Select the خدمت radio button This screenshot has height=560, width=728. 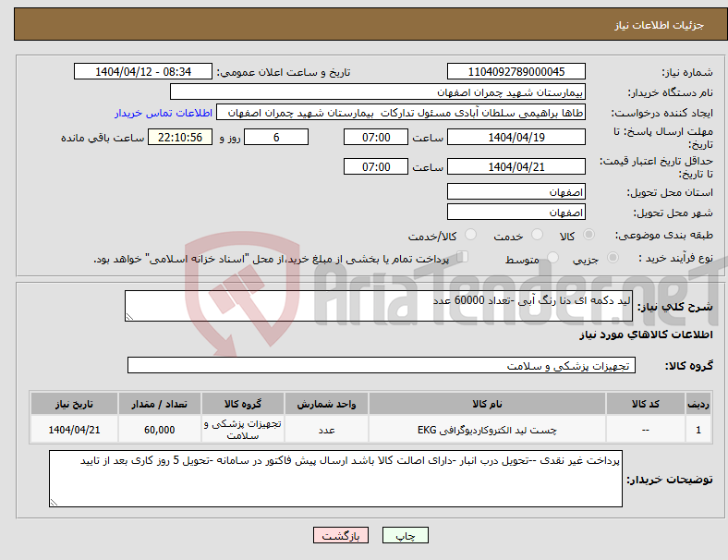pos(537,235)
